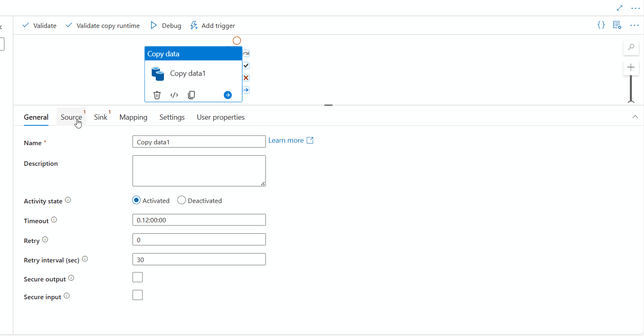Show Retry info icon
This screenshot has width=644, height=336.
45,239
